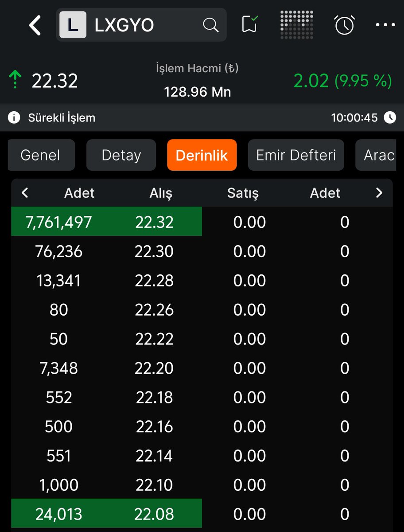Viewport: 404px width, 532px height.
Task: Select the 7,348 quantity cell
Action: (x=58, y=368)
